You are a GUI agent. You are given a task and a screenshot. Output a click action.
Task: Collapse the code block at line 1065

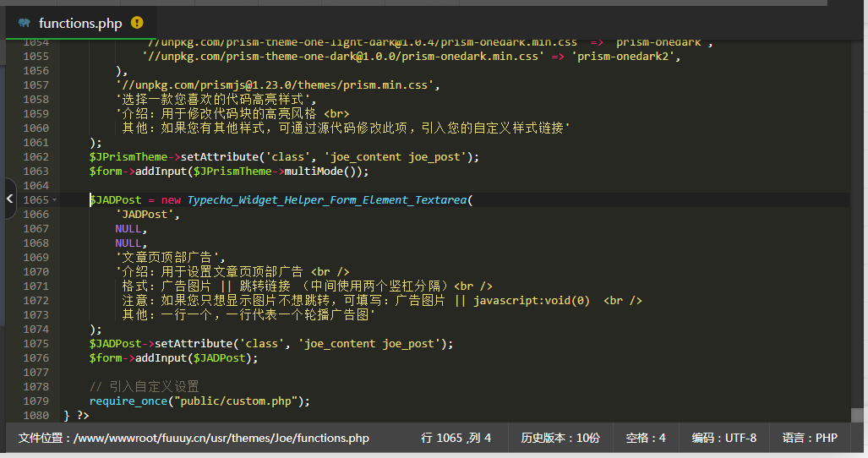coord(55,200)
